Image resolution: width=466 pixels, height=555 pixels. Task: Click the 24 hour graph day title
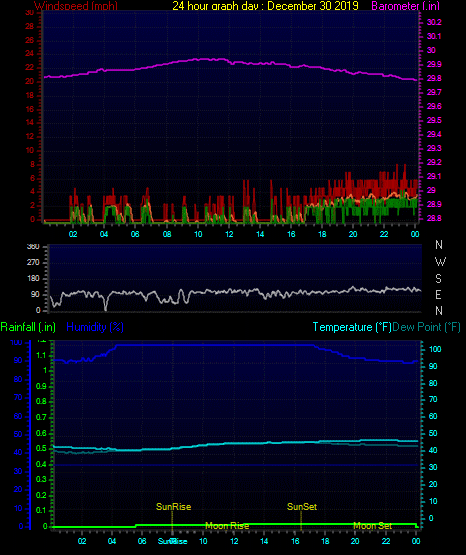pos(265,6)
